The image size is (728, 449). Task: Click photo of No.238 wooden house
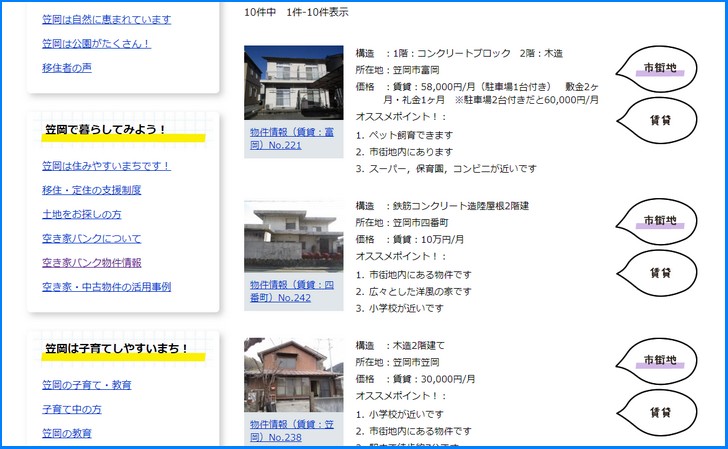pos(294,375)
